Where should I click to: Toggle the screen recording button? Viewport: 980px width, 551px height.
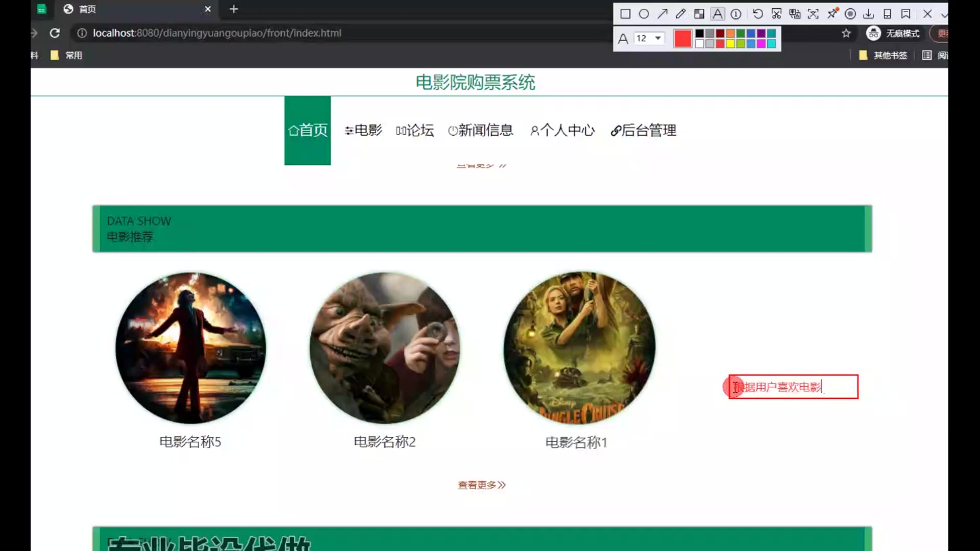[850, 14]
